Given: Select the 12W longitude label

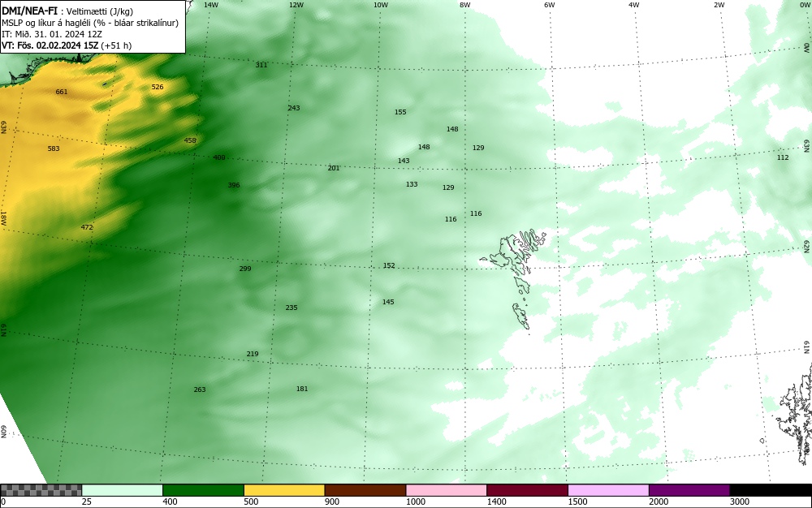Looking at the screenshot, I should [x=296, y=5].
